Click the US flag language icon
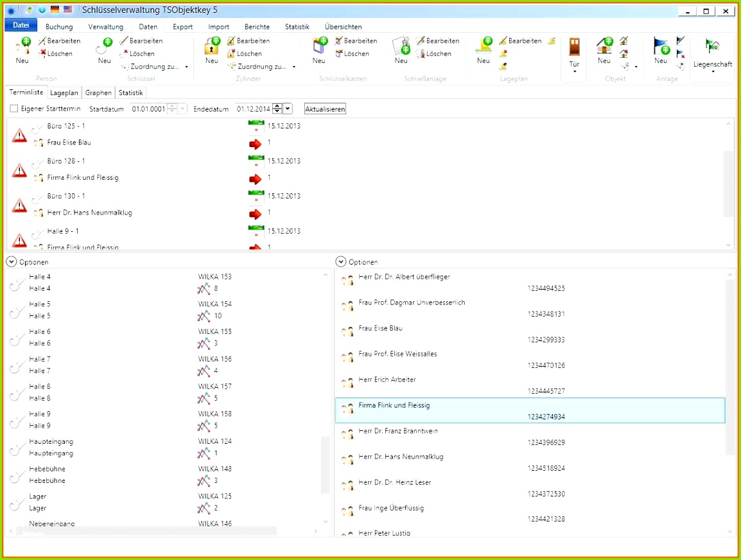The image size is (741, 560). [x=68, y=10]
